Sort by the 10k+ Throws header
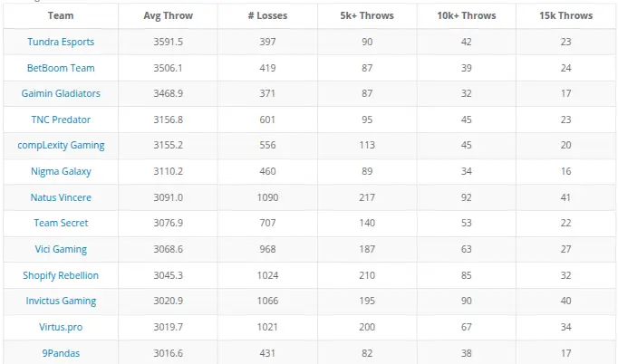The height and width of the screenshot is (364, 618). (467, 15)
